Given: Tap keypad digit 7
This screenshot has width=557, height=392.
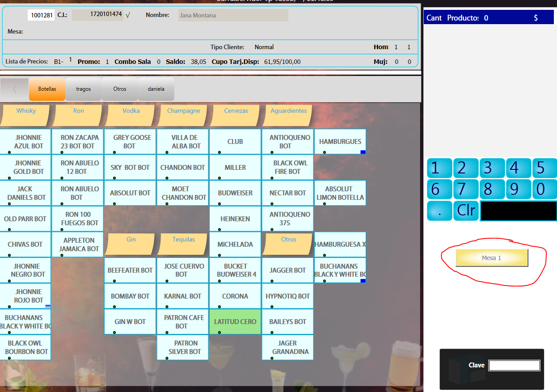Looking at the screenshot, I should (466, 190).
